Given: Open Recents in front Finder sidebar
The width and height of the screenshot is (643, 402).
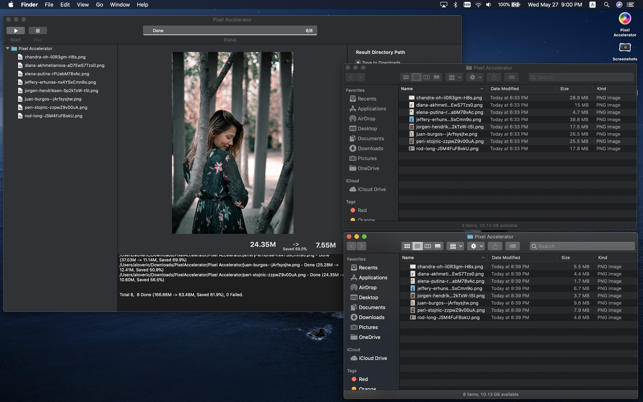Looking at the screenshot, I should tap(364, 268).
